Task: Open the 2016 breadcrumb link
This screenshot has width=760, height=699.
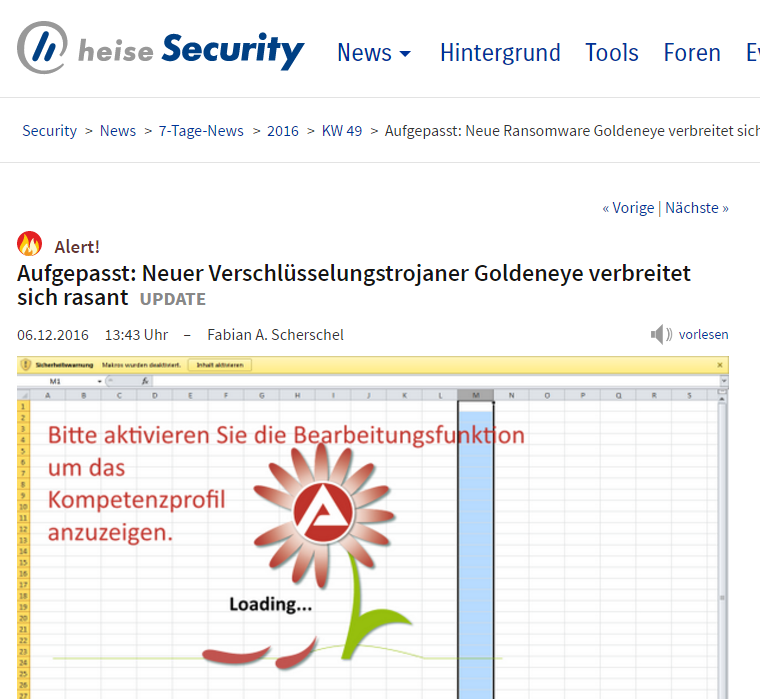Action: tap(282, 131)
